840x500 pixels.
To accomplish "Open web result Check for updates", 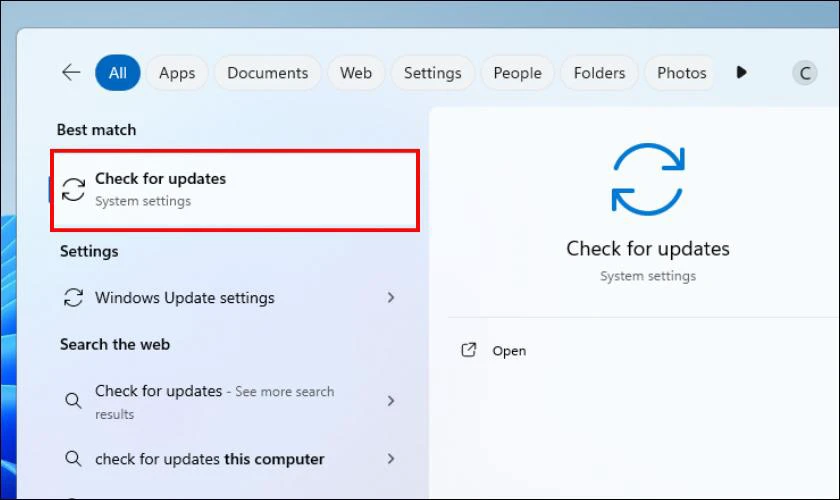I will (x=230, y=401).
